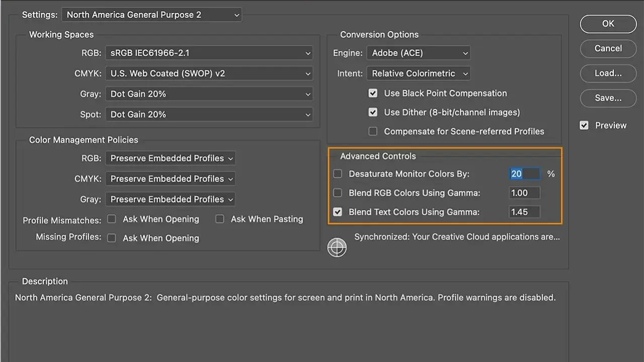644x362 pixels.
Task: Enable Compensate for Scene-referred Profiles
Action: pos(373,131)
